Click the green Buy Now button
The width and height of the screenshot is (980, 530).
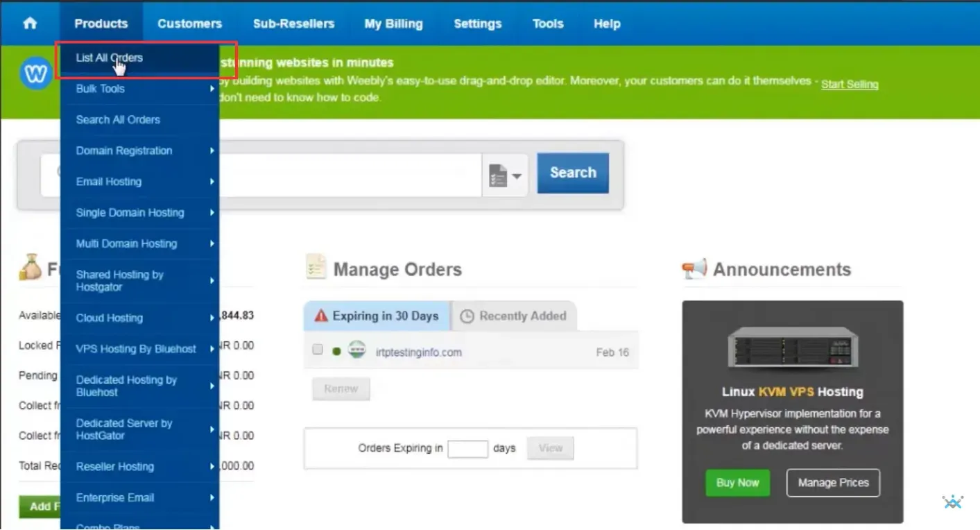(738, 483)
